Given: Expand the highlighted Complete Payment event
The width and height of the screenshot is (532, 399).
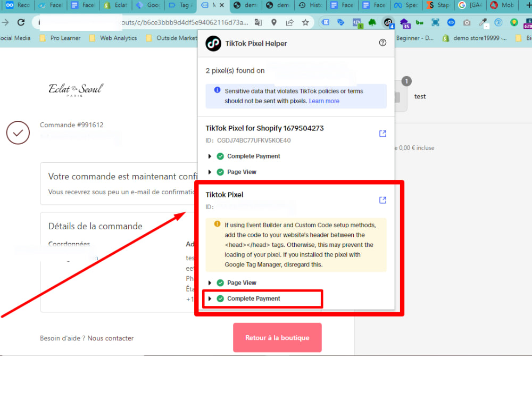Looking at the screenshot, I should click(x=210, y=299).
